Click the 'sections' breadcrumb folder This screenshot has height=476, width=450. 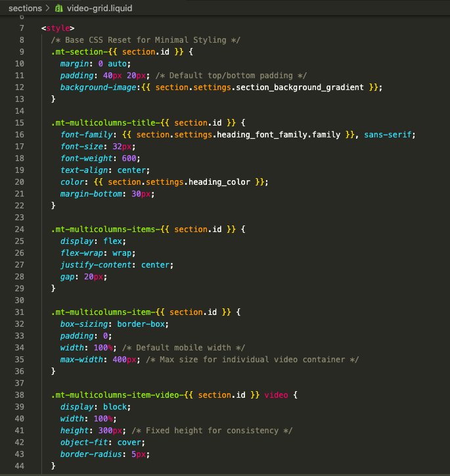[25, 8]
